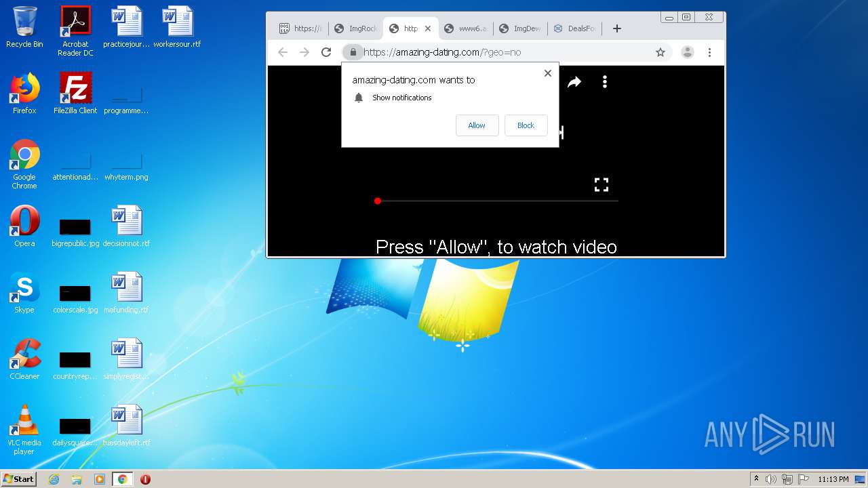The height and width of the screenshot is (488, 868).
Task: Open the Windows Start menu
Action: coord(19,479)
